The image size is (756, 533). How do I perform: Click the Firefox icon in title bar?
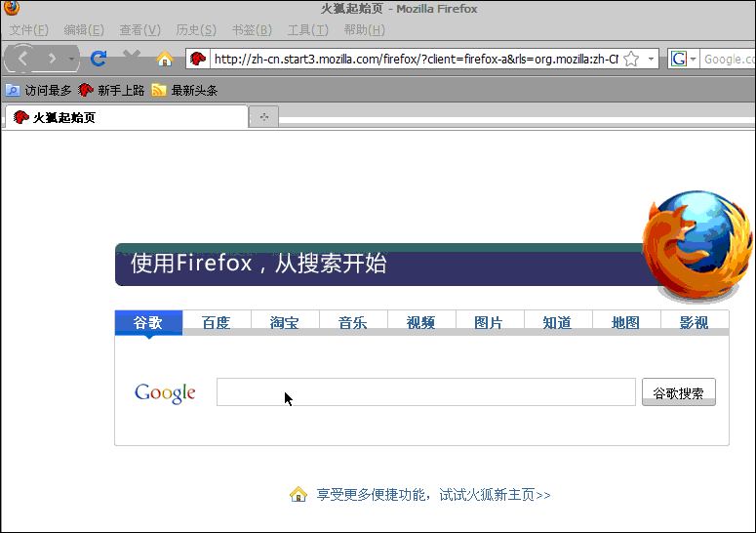point(12,8)
